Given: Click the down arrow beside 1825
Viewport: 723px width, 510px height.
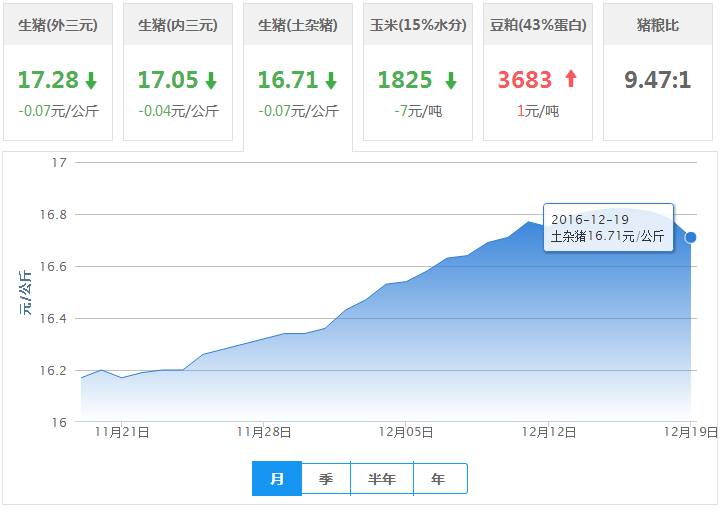Looking at the screenshot, I should click(x=451, y=80).
